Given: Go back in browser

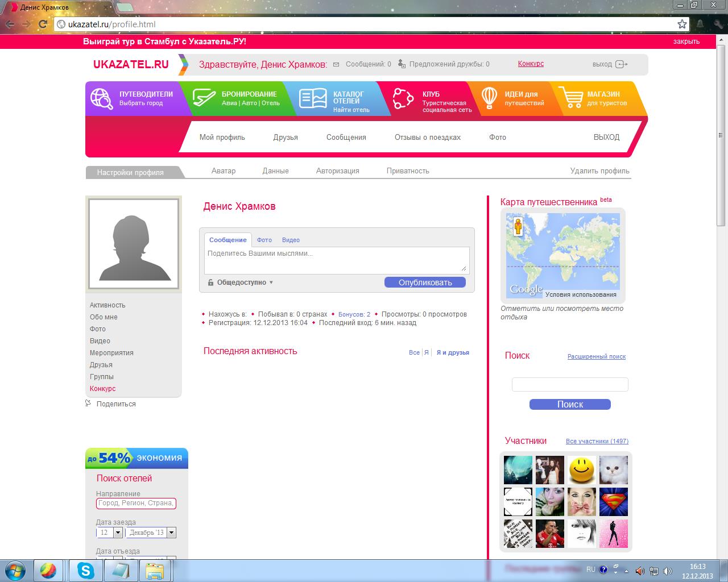Looking at the screenshot, I should 10,24.
